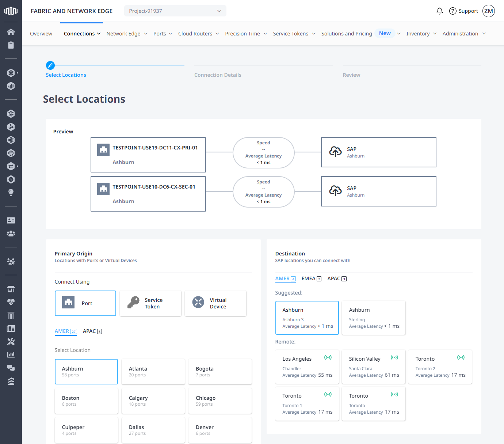This screenshot has width=504, height=444.
Task: Open the user settings gear sidebar icon
Action: tap(11, 261)
